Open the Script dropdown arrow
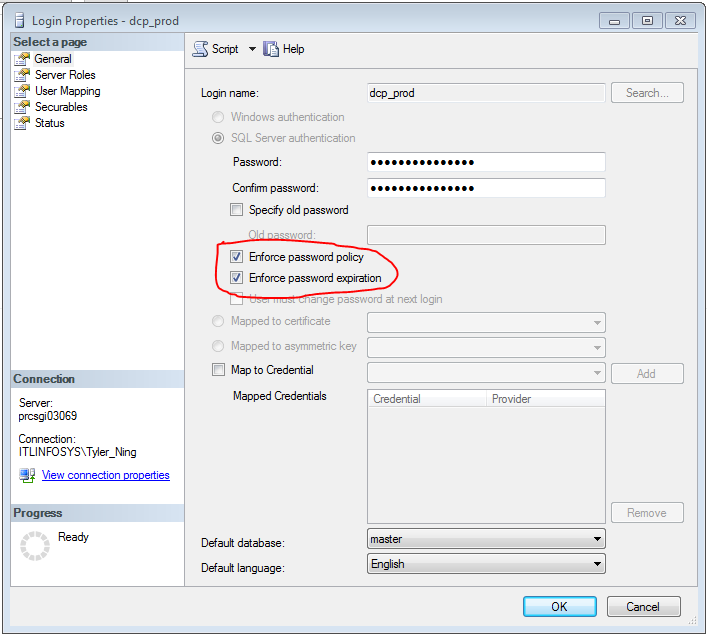707x637 pixels. point(252,49)
